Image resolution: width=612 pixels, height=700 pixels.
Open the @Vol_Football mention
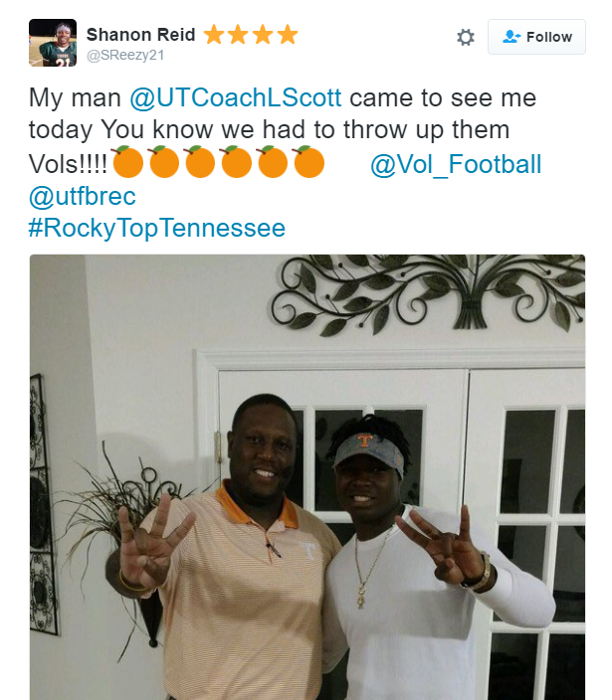click(x=456, y=164)
